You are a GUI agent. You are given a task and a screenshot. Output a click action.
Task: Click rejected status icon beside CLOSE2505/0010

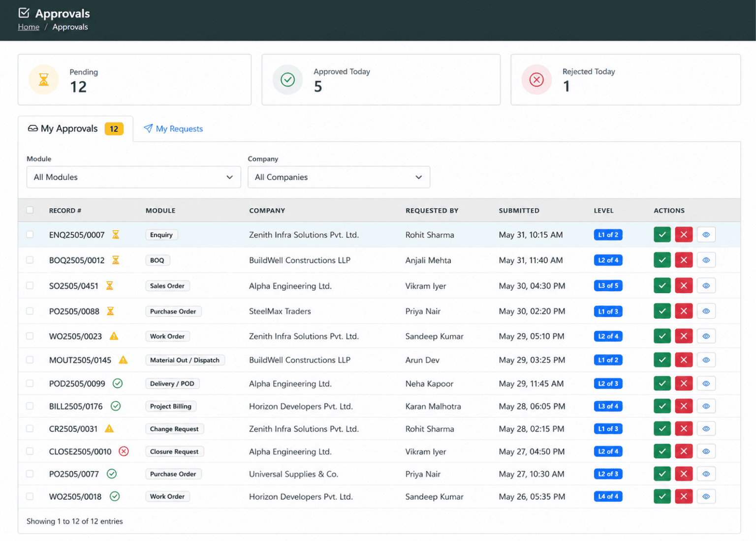pos(124,451)
